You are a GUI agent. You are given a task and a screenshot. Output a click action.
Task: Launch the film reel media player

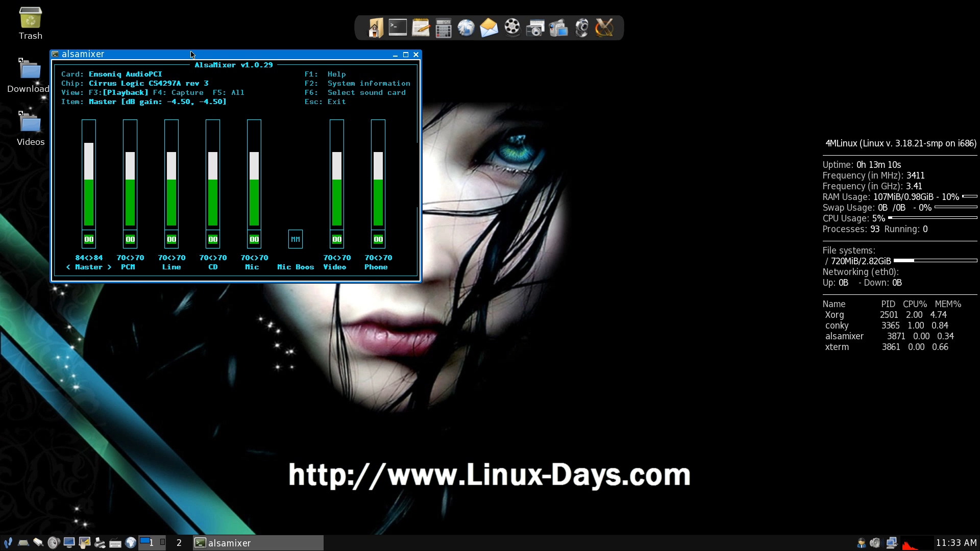point(512,27)
